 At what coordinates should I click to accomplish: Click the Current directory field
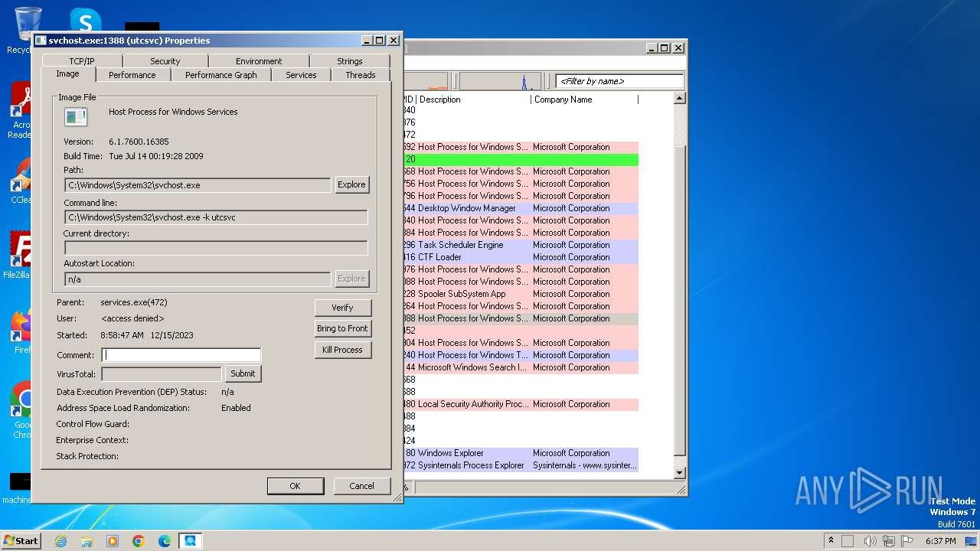click(216, 248)
